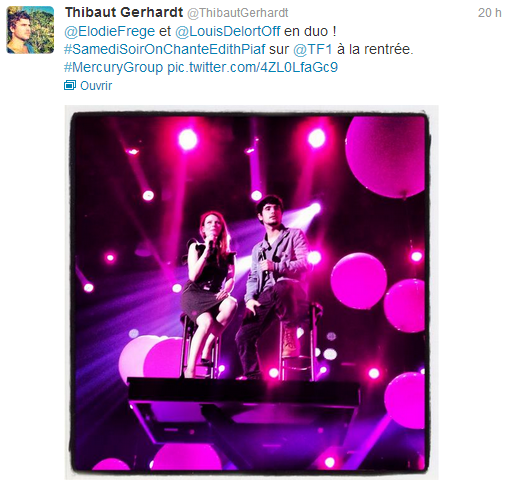Open the pic.twitter.com/4ZL0LfaGc9 link
The width and height of the screenshot is (506, 494).
tap(252, 67)
